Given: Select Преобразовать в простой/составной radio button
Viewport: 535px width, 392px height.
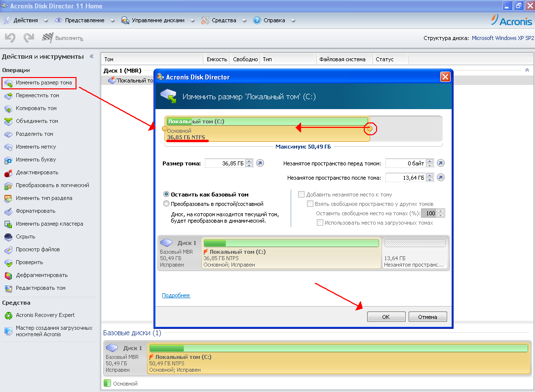Looking at the screenshot, I should pyautogui.click(x=166, y=204).
